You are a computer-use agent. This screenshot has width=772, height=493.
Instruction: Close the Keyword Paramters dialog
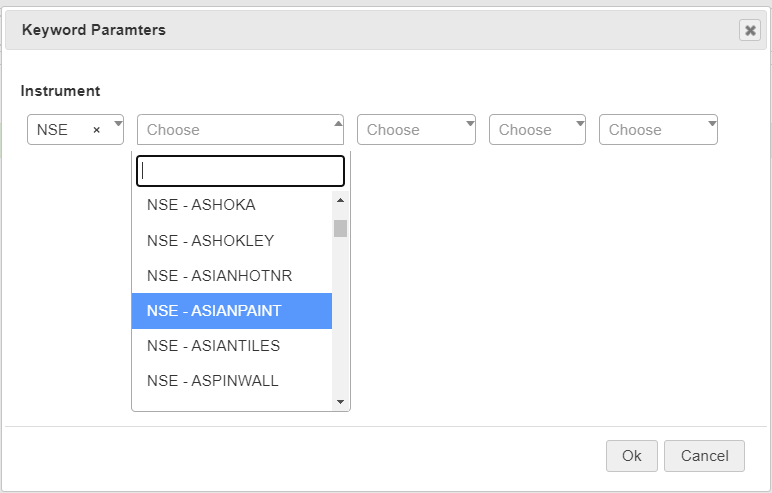click(750, 31)
